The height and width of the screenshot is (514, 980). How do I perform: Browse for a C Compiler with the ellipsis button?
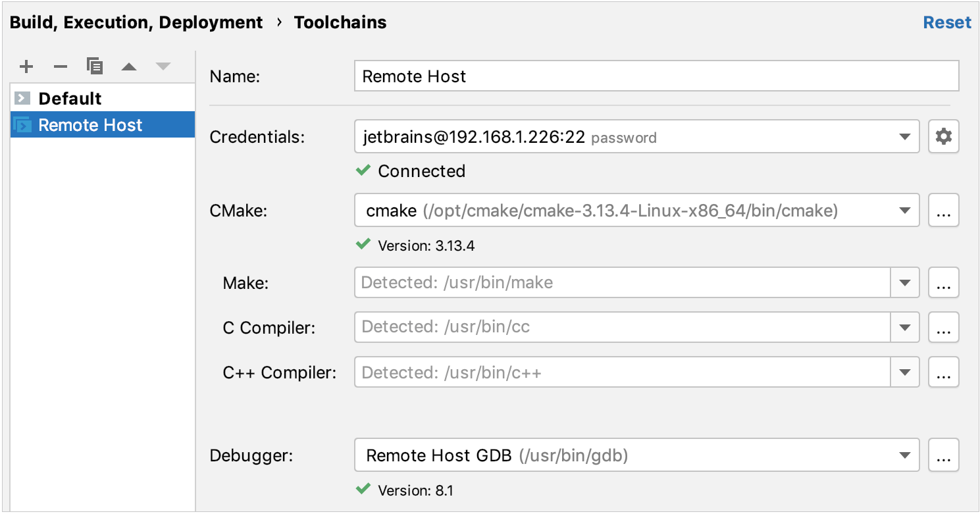[x=944, y=327]
